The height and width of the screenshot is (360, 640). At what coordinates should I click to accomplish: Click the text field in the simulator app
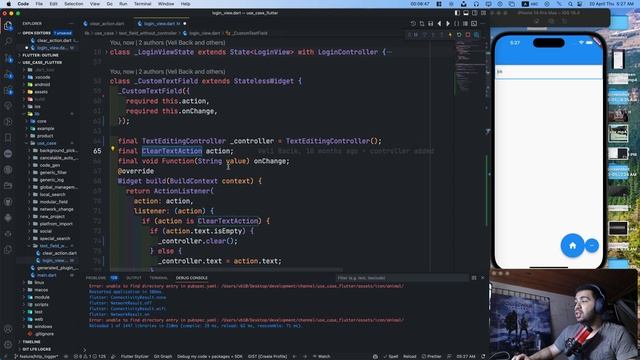[x=549, y=72]
